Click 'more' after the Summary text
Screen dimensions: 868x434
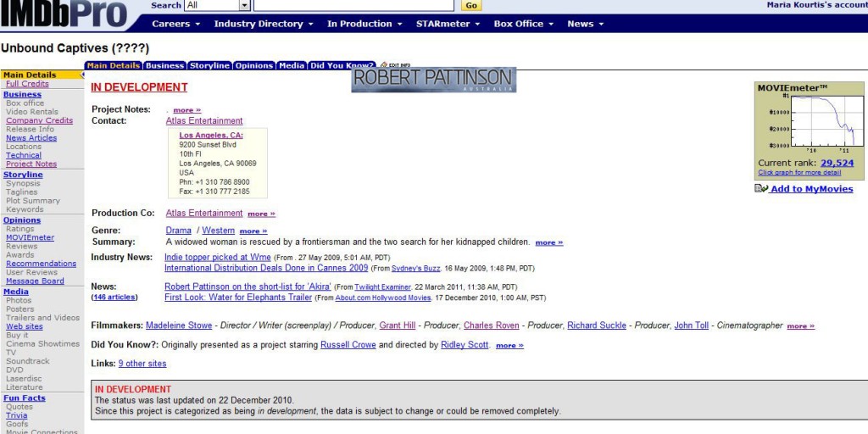coord(549,242)
